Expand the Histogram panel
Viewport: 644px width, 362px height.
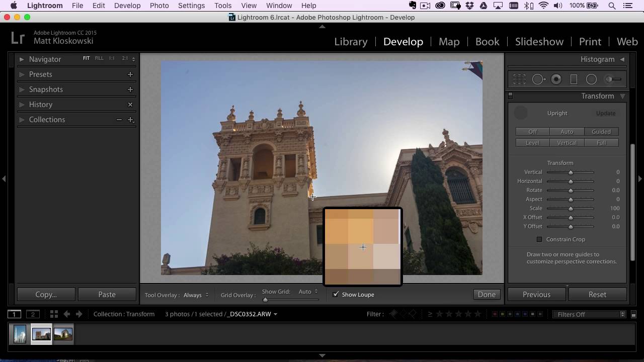point(622,59)
